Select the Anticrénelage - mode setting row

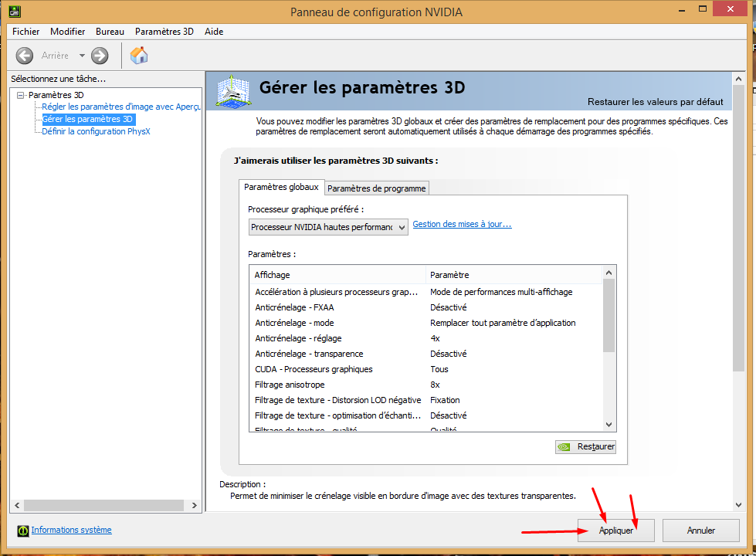(425, 323)
